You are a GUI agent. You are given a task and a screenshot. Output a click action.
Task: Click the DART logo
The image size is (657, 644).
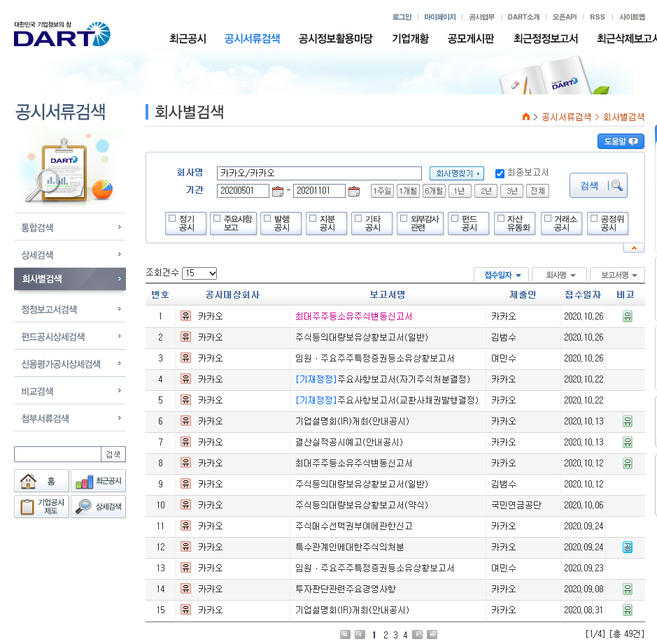[62, 34]
